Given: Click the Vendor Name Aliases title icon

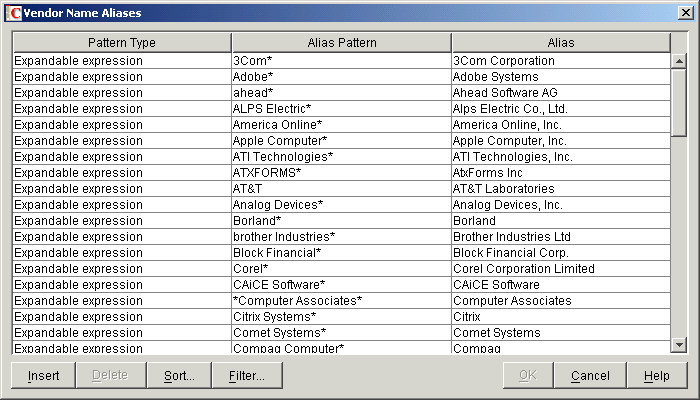Looking at the screenshot, I should (x=14, y=13).
